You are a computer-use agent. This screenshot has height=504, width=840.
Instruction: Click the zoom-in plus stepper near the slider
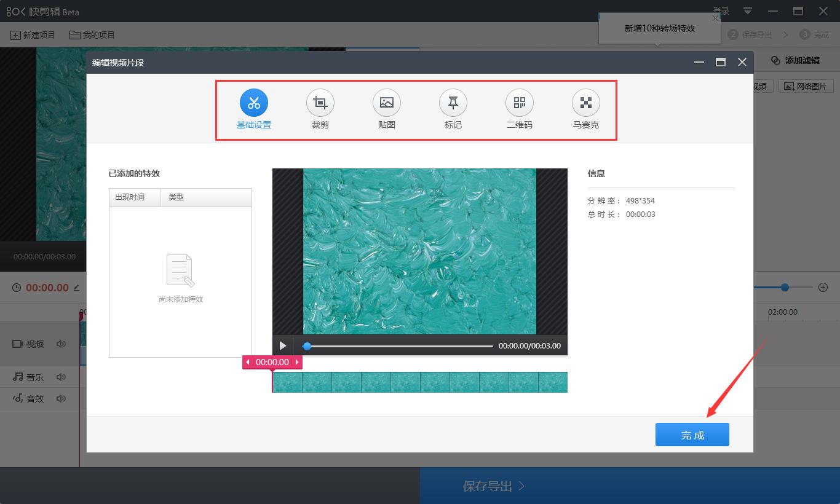point(824,287)
